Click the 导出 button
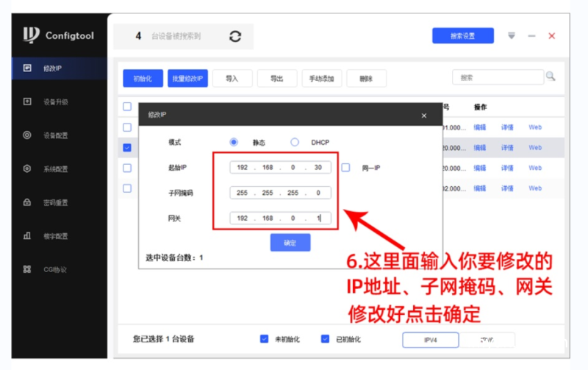This screenshot has height=370, width=588. [277, 79]
